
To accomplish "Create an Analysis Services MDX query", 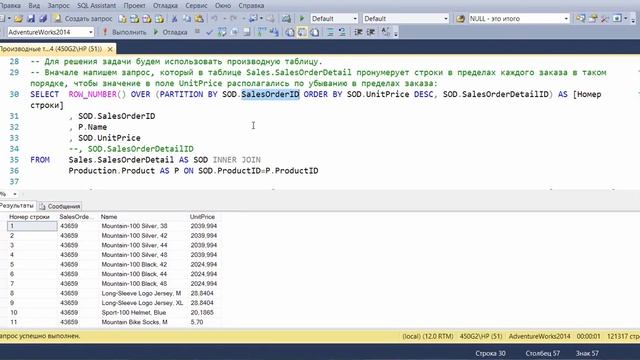I will [135, 19].
